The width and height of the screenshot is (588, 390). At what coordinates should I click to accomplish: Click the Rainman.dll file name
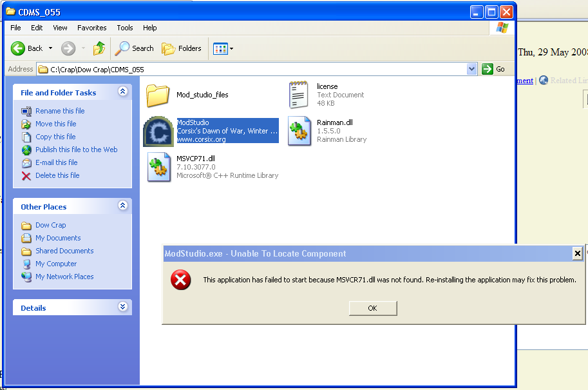335,122
